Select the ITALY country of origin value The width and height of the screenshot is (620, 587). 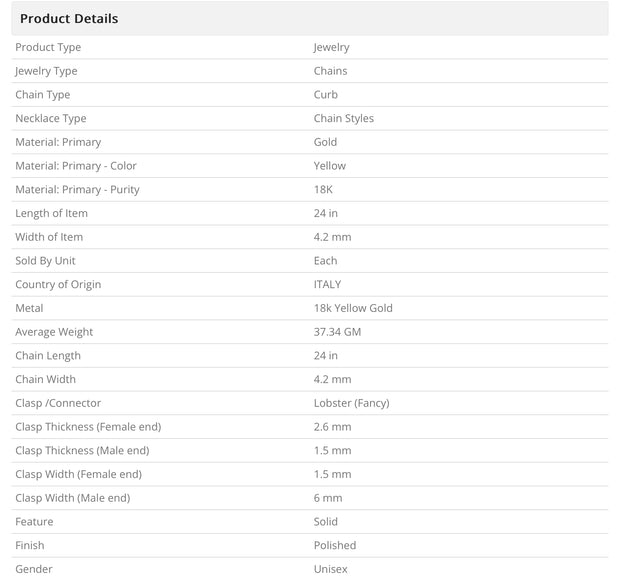(x=327, y=284)
